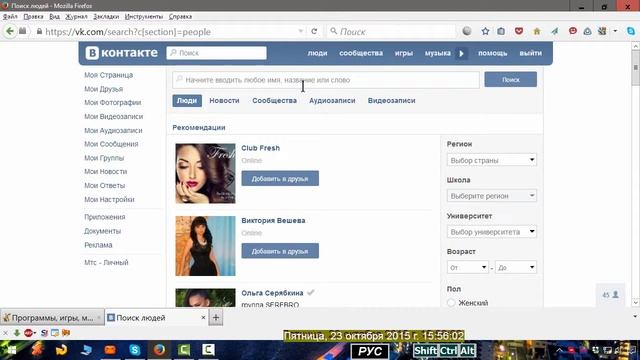Click the site identity icon before the address
Screen dimensions: 640x360
click(x=39, y=31)
